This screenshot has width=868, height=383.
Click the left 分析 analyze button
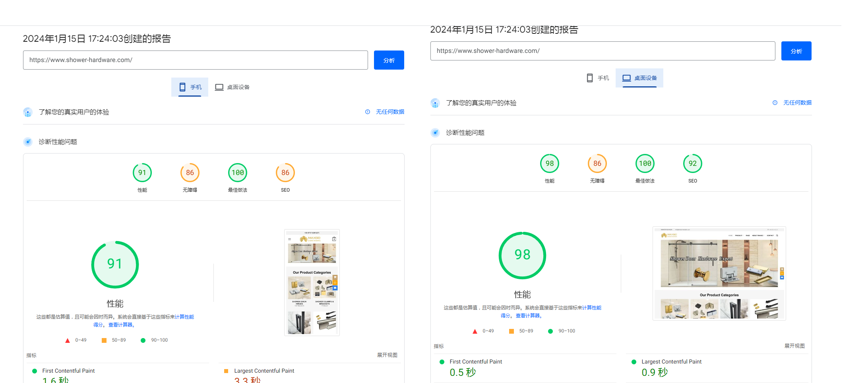click(x=389, y=60)
